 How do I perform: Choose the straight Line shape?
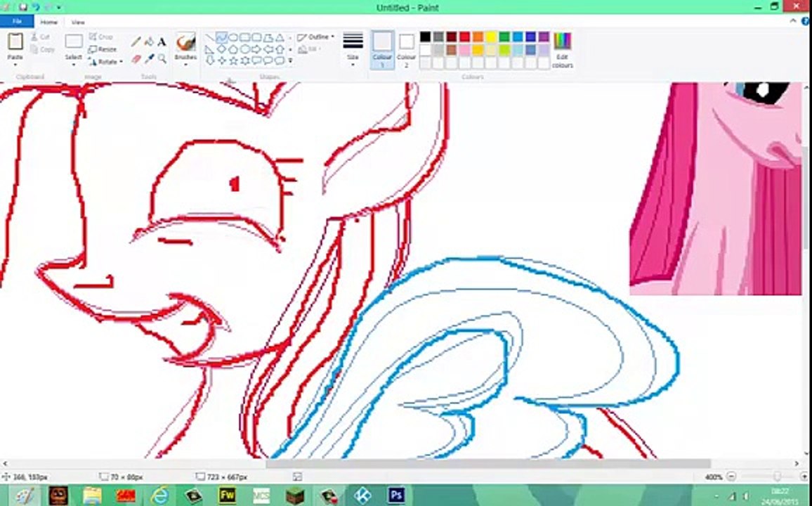[x=210, y=38]
